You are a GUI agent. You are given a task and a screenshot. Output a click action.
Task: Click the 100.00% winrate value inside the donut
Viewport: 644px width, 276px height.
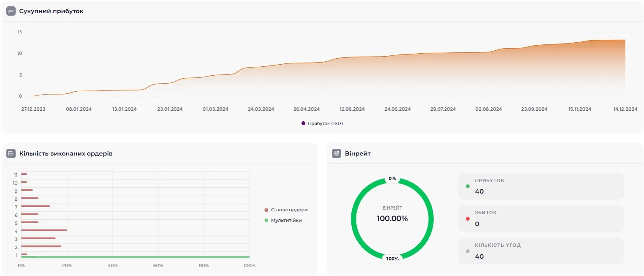pos(392,219)
